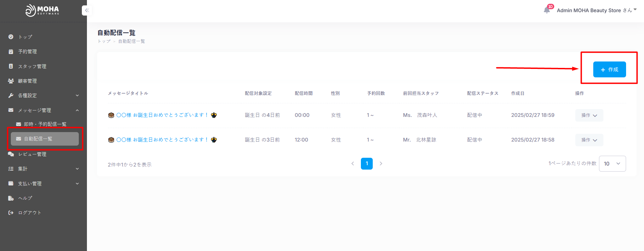This screenshot has width=644, height=251.
Task: Open ヘルプ from sidebar
Action: point(25,198)
